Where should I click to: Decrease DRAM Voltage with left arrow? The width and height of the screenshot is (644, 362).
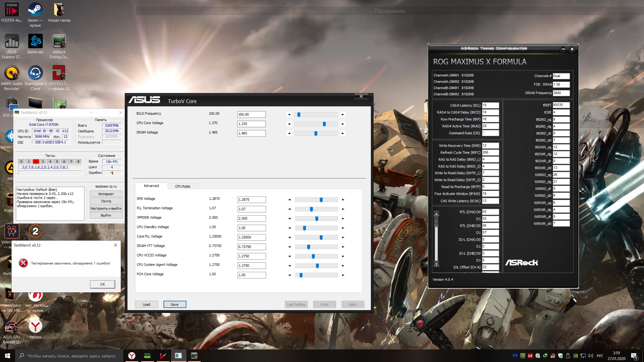point(289,133)
